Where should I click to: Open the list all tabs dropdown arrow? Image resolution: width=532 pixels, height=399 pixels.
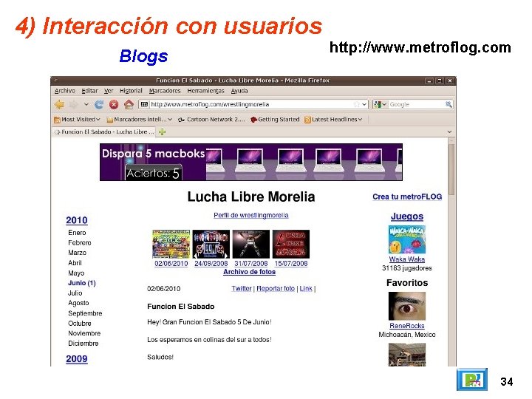(x=449, y=132)
